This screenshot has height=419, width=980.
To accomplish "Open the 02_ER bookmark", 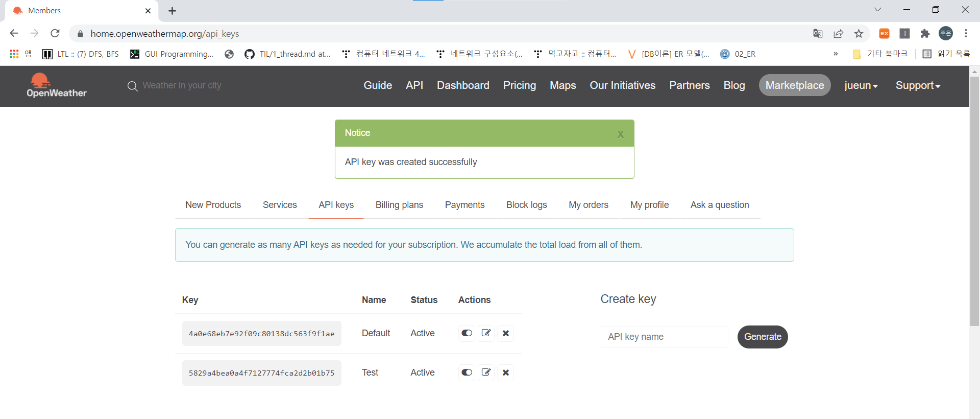I will [x=738, y=54].
